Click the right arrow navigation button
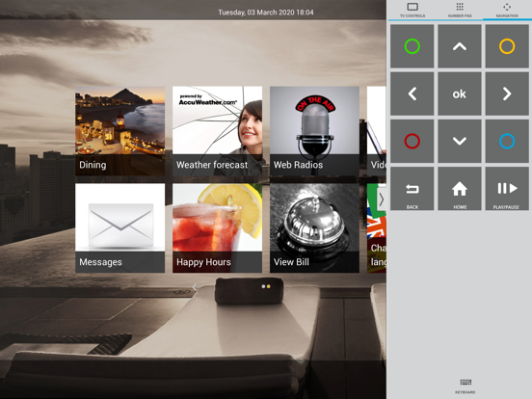532x399 pixels. pyautogui.click(x=507, y=93)
